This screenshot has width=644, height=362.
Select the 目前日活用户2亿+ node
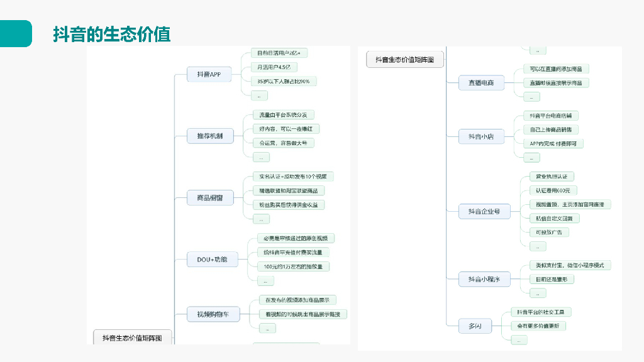(279, 53)
